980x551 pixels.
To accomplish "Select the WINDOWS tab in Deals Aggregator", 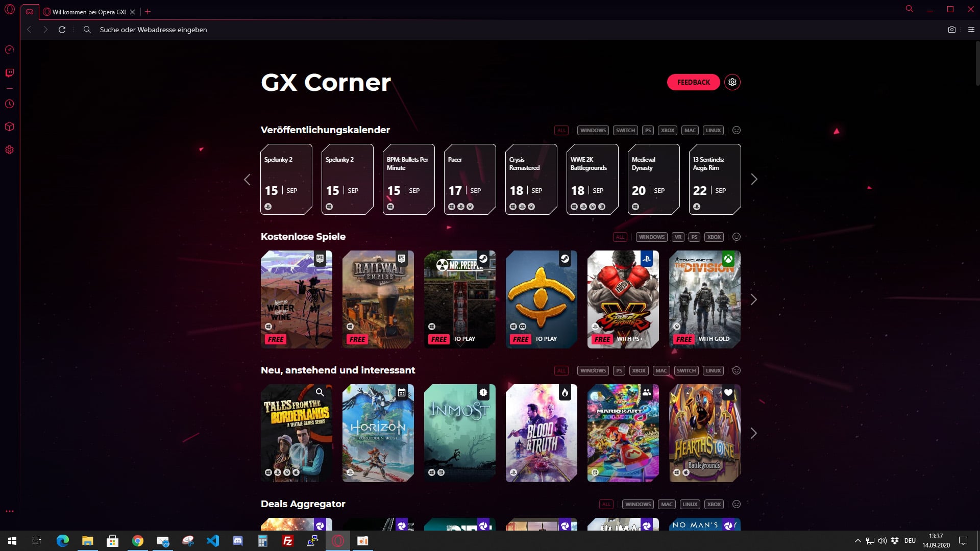I will [x=638, y=504].
